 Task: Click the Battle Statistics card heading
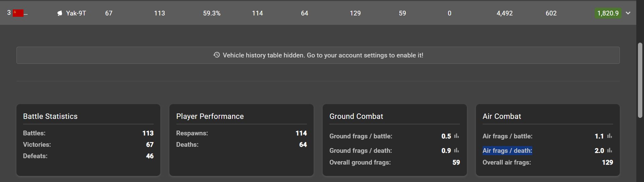point(50,116)
